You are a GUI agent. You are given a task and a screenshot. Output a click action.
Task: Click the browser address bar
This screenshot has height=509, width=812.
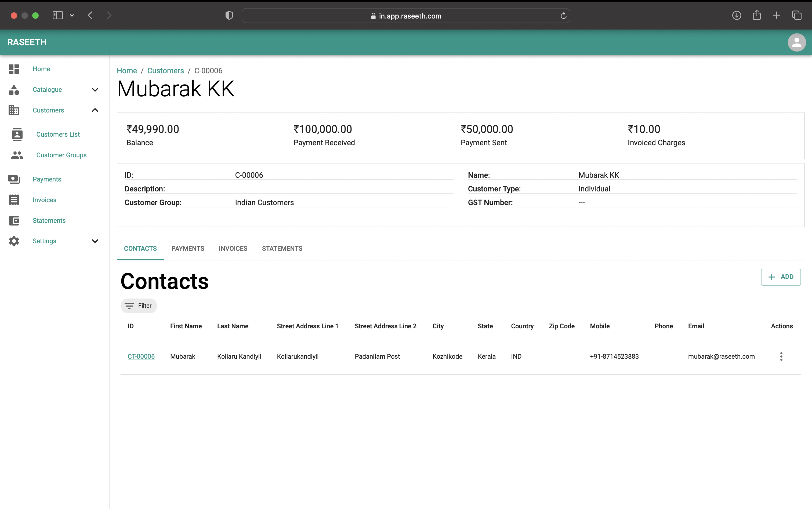tap(406, 16)
